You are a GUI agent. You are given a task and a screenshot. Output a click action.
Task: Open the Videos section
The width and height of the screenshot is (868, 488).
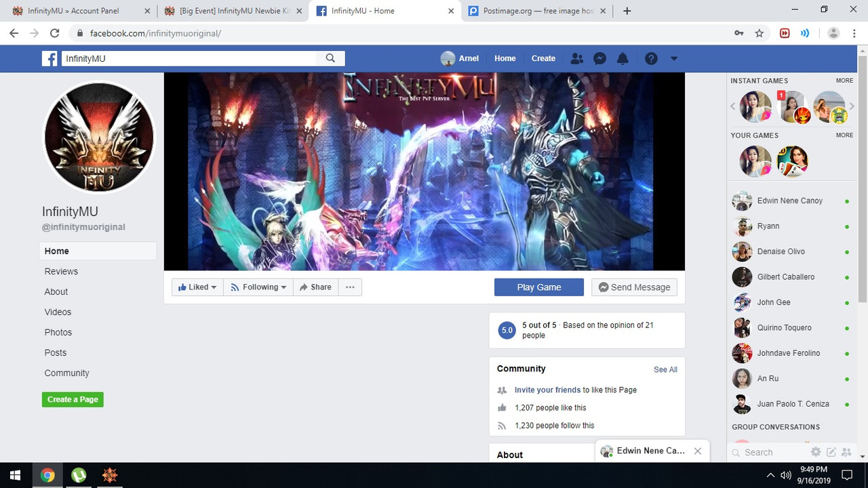pyautogui.click(x=58, y=312)
